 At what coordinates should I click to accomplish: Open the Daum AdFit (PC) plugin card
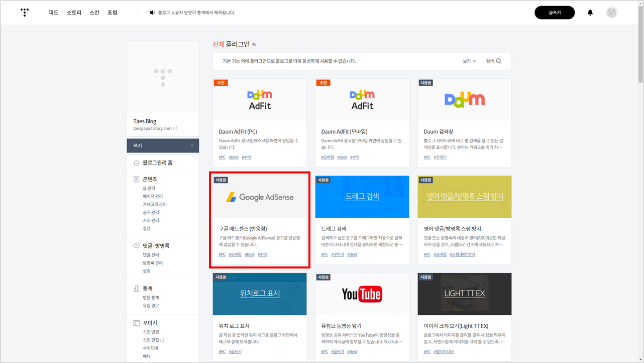point(260,123)
